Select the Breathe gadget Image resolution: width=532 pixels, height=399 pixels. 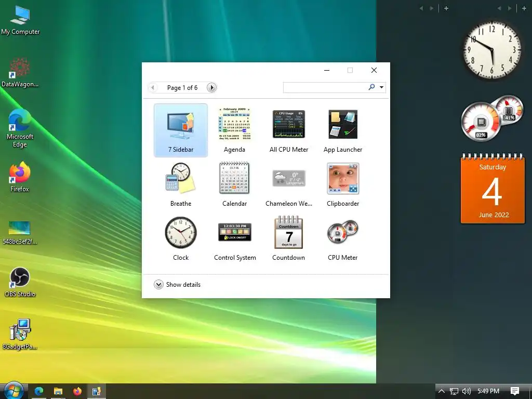point(180,184)
